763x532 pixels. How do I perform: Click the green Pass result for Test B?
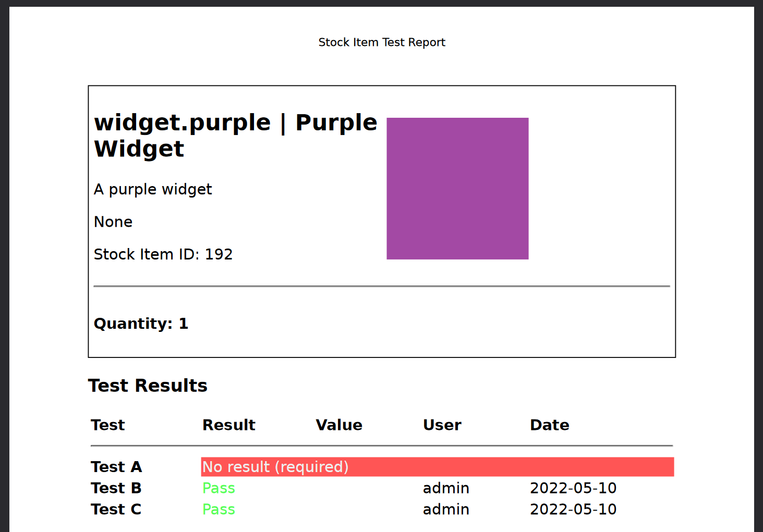[x=219, y=488]
